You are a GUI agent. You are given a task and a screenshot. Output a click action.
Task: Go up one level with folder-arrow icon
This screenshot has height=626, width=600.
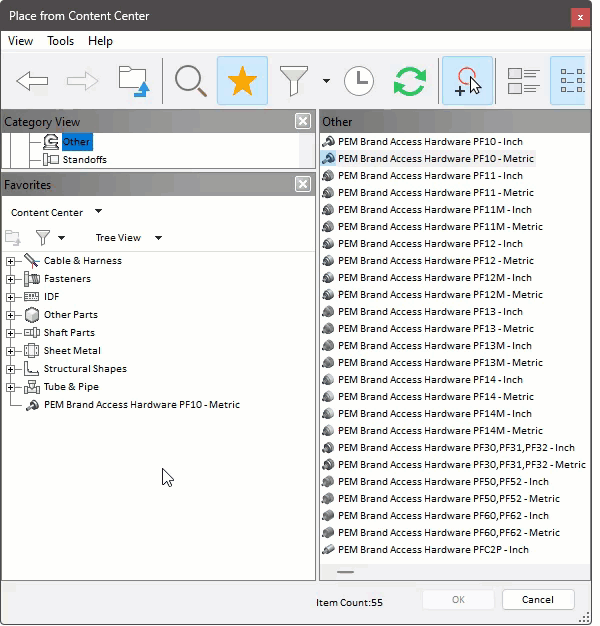[x=134, y=81]
